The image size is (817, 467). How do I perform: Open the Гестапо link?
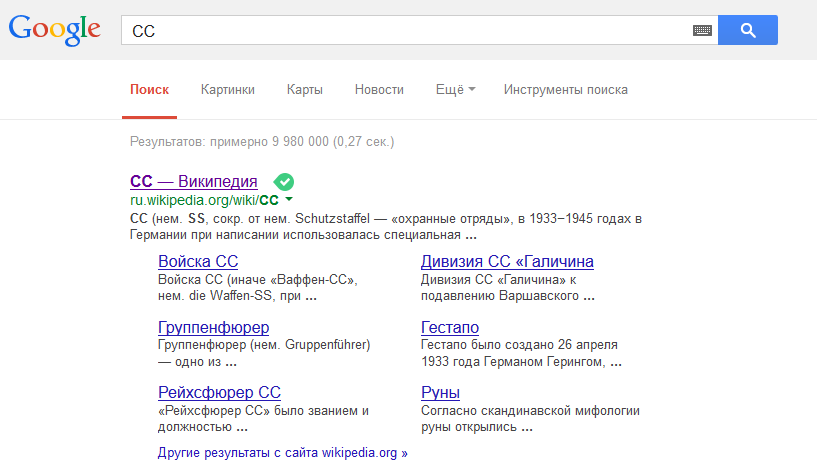point(450,327)
